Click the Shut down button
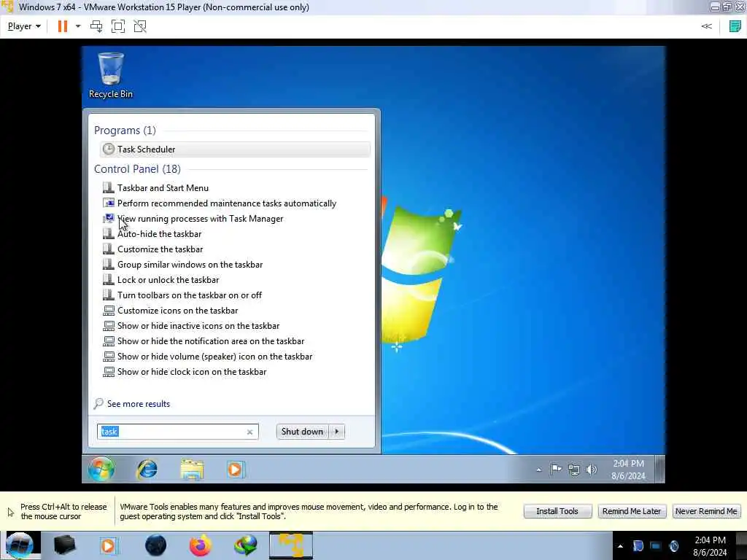Viewport: 747px width, 560px height. pyautogui.click(x=302, y=432)
